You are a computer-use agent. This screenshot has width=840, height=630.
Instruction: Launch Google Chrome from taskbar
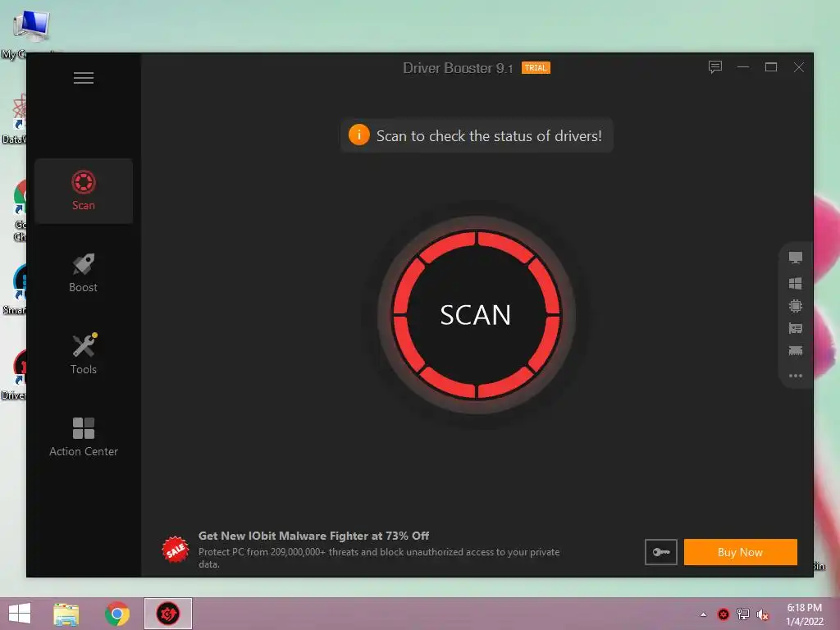pos(116,614)
